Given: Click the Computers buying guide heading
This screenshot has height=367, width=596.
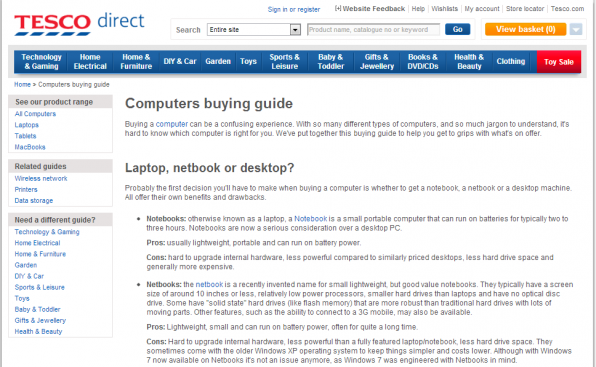Looking at the screenshot, I should pos(209,103).
